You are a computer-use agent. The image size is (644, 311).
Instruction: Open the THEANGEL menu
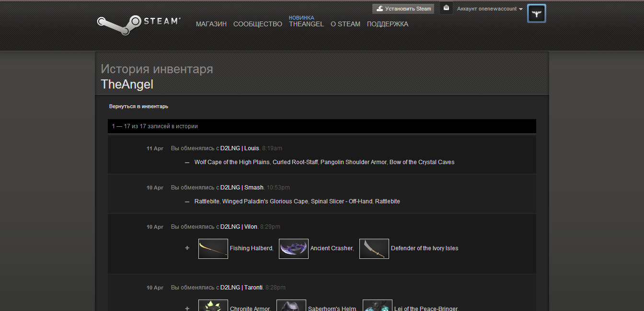point(306,24)
